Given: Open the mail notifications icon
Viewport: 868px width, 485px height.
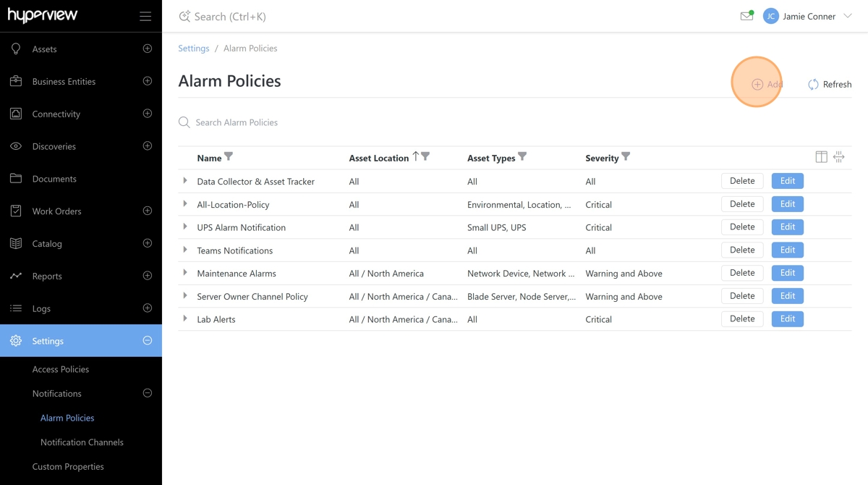Looking at the screenshot, I should pos(746,16).
